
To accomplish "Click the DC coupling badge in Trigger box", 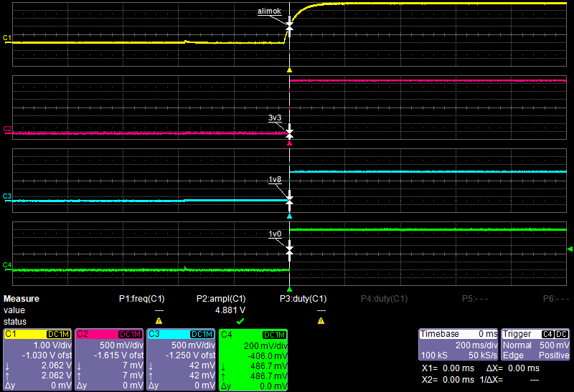I will (x=562, y=334).
